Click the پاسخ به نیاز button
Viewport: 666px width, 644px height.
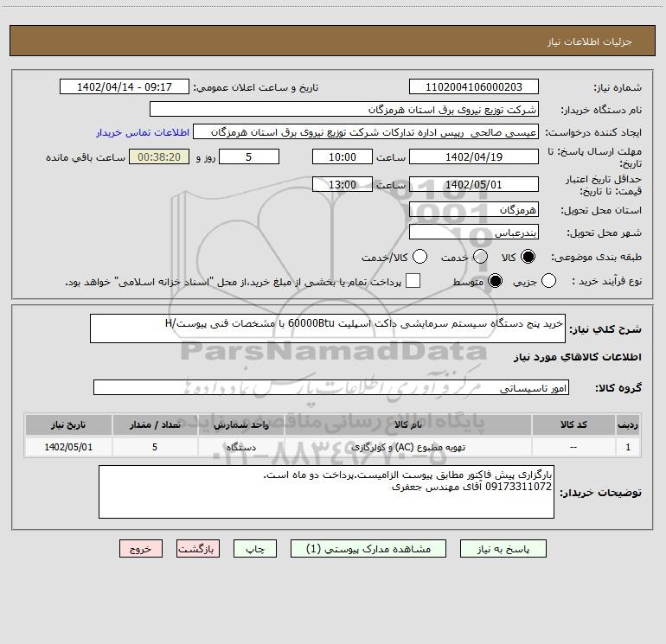[x=503, y=549]
